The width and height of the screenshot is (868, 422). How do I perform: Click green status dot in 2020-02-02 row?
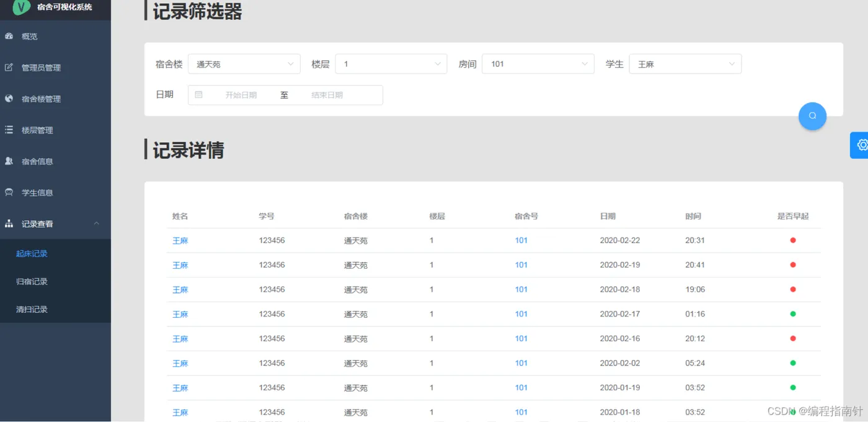pyautogui.click(x=793, y=363)
